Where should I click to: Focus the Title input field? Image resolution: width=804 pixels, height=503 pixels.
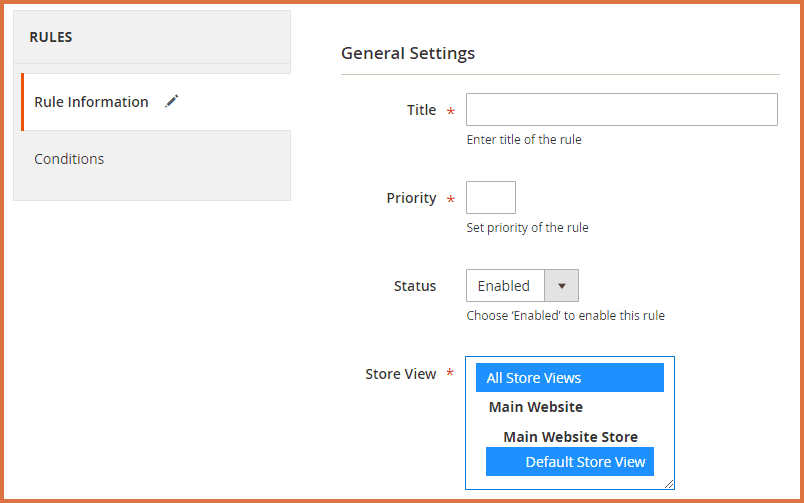pyautogui.click(x=621, y=110)
